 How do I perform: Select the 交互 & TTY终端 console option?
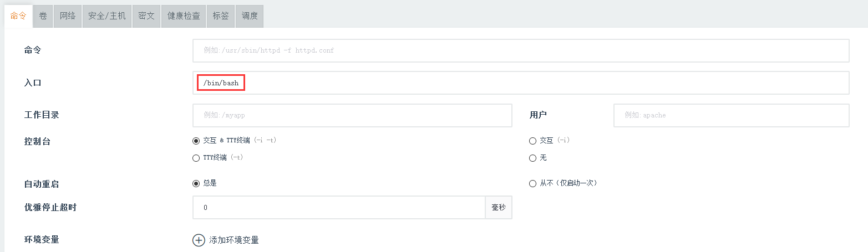pos(196,141)
